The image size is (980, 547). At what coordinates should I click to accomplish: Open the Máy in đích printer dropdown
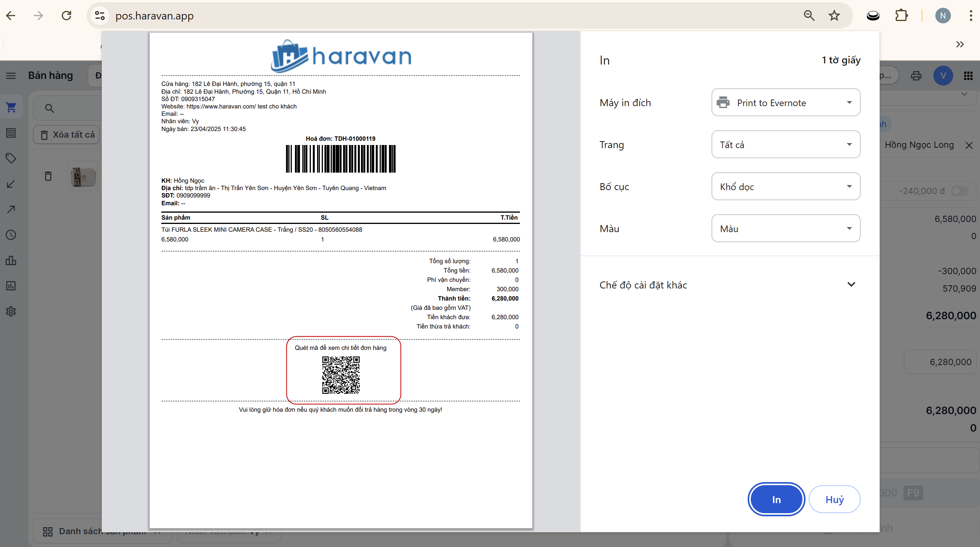[x=785, y=103]
